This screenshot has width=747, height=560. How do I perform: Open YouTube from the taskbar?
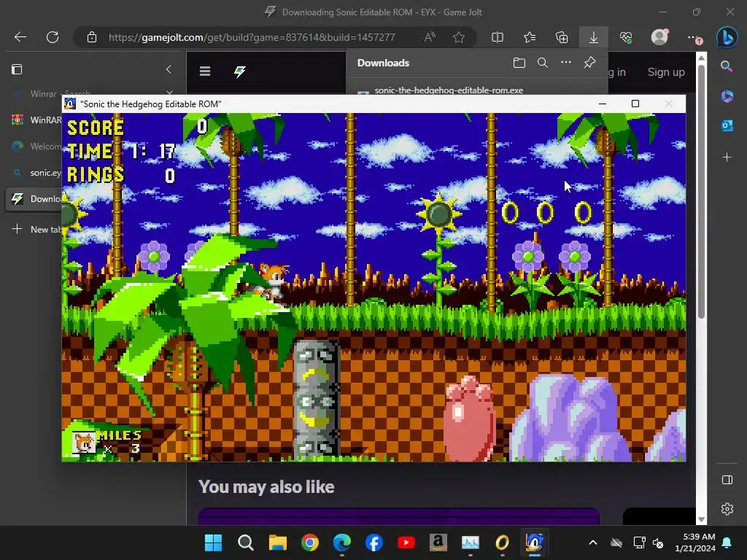406,542
